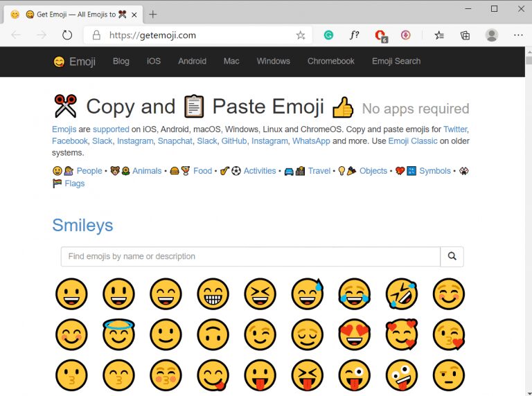
Task: Click the page vertical scrollbar thumb
Action: pos(529,60)
